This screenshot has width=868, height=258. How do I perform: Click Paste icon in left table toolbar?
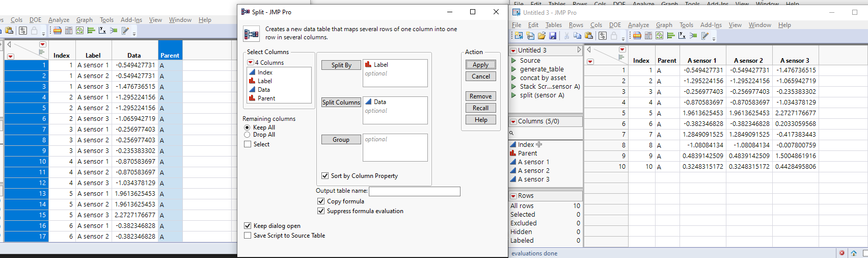click(x=10, y=31)
